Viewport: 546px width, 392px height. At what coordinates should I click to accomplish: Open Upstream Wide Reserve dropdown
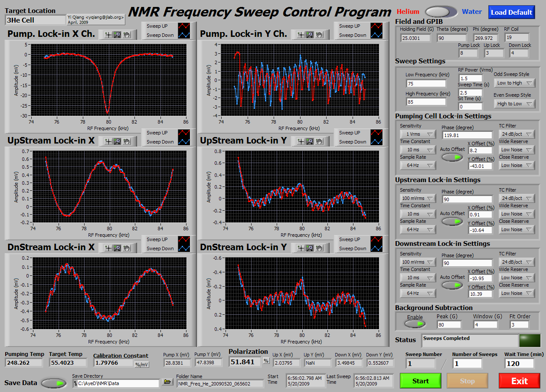coord(517,214)
